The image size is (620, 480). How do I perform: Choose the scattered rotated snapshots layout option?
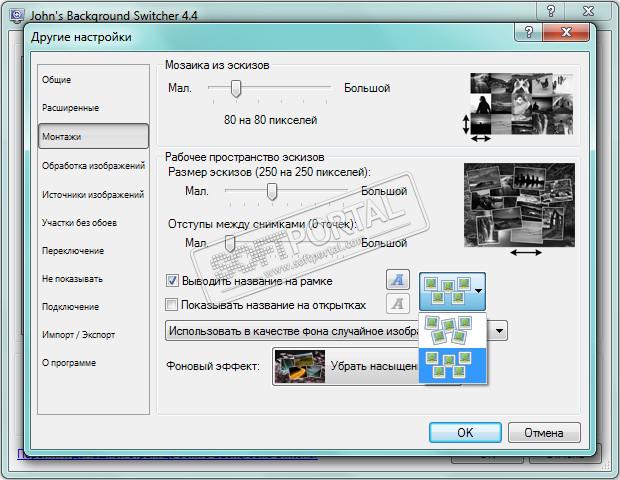tap(453, 331)
